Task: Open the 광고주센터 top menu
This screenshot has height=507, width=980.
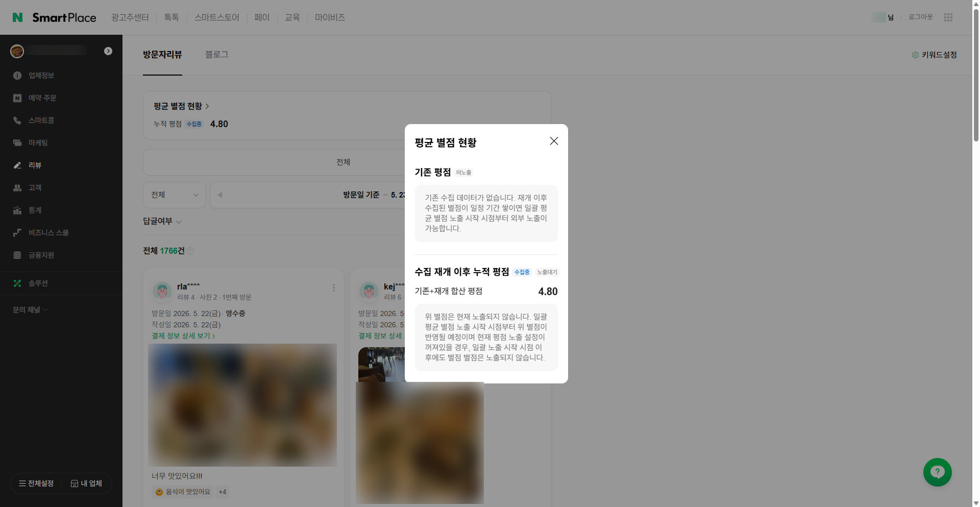Action: click(x=130, y=17)
